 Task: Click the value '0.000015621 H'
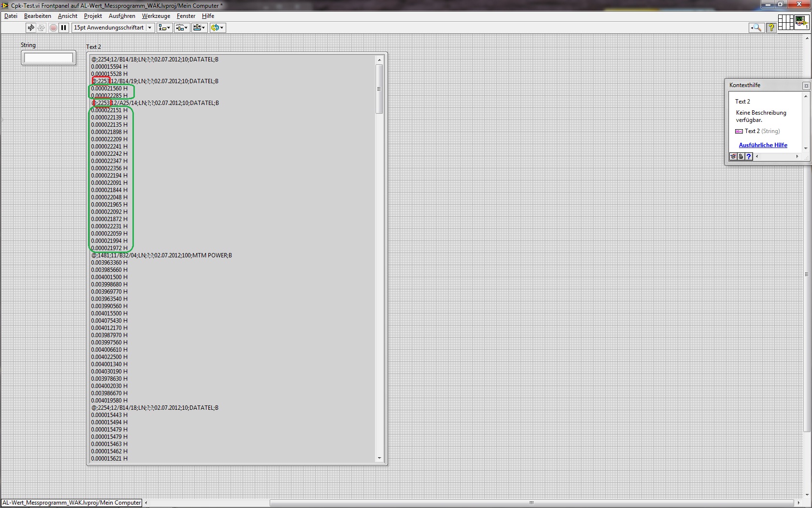109,459
